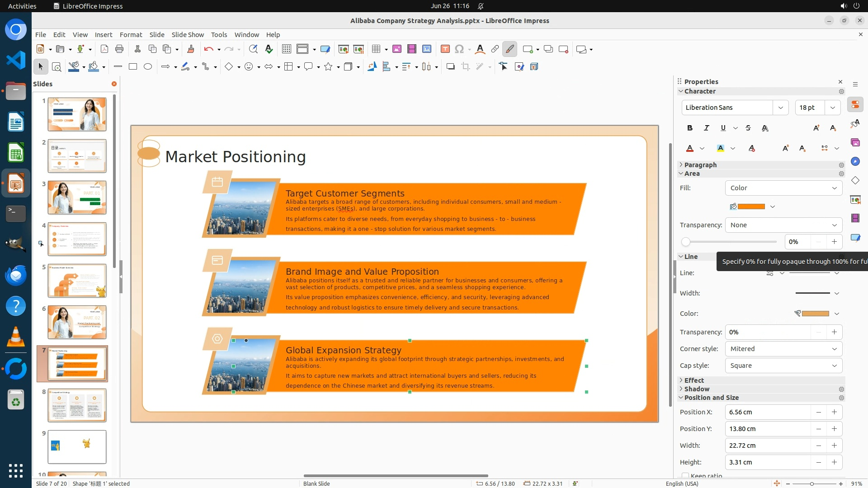Select the Rectangle drawing tool

click(133, 67)
